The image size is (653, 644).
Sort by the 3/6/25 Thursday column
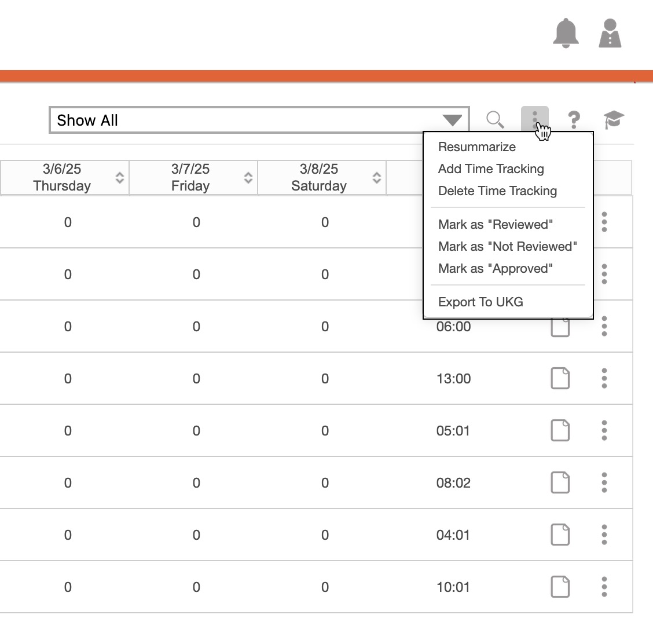120,178
